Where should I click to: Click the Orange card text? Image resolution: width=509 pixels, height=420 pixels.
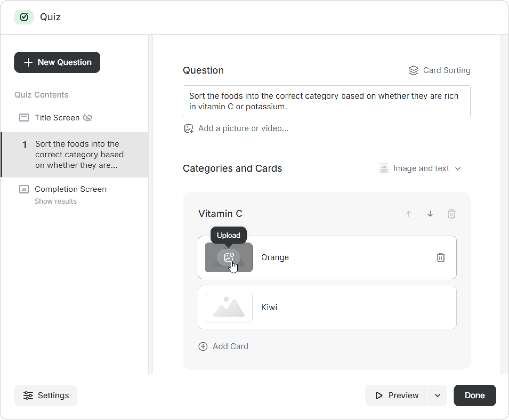275,257
